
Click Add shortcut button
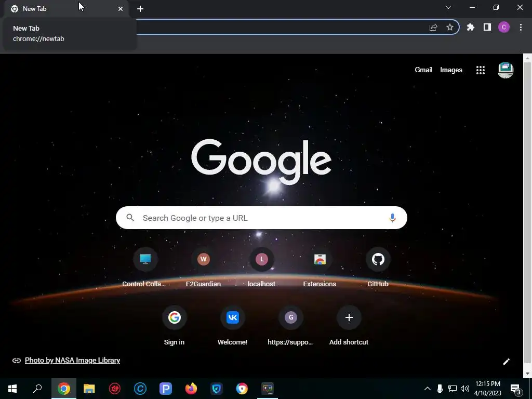pos(349,326)
